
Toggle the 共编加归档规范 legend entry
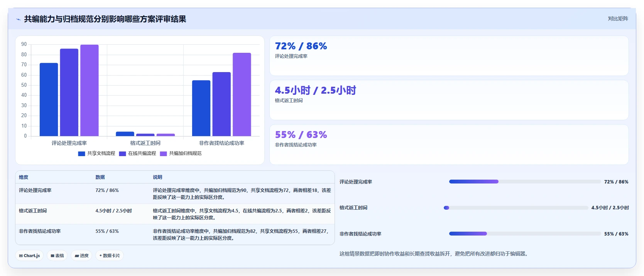pos(181,153)
